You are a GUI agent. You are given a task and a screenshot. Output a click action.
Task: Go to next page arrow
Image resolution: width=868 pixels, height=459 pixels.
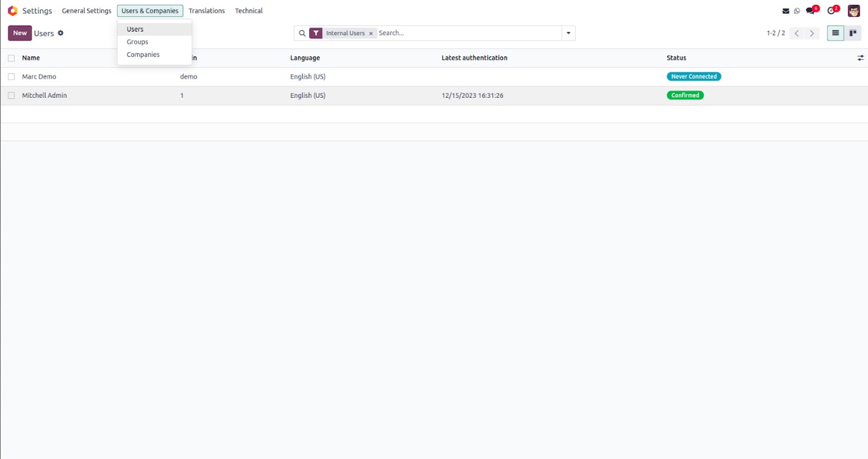click(812, 33)
